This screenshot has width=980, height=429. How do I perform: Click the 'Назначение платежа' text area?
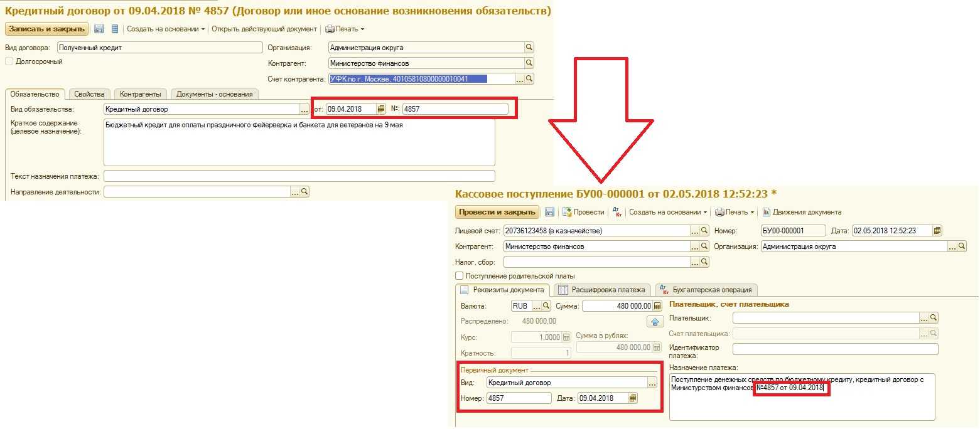coord(802,397)
